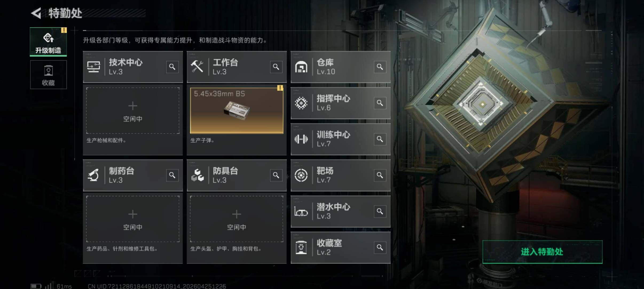The image size is (644, 289).
Task: Open 防具台 details magnifier
Action: click(x=276, y=175)
